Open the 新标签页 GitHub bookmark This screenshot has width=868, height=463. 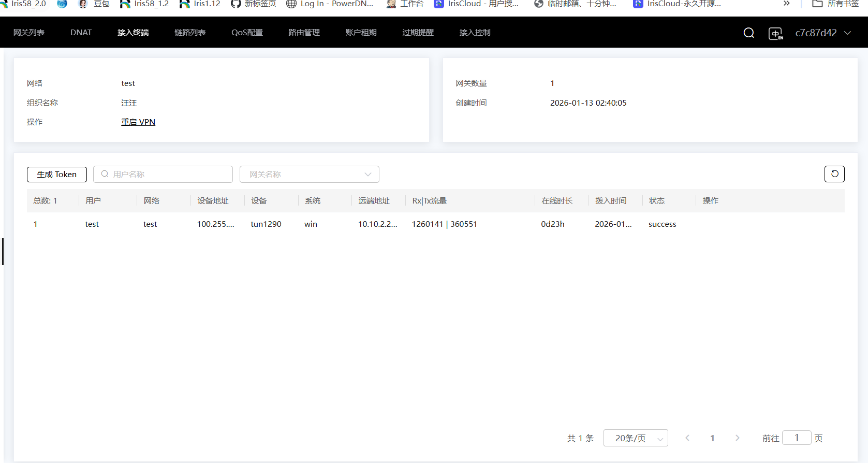point(254,4)
